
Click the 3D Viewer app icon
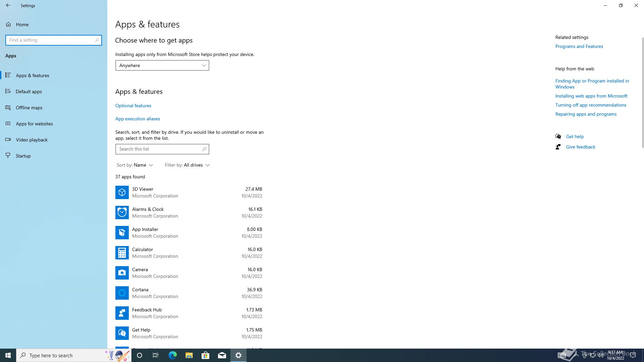pyautogui.click(x=122, y=192)
